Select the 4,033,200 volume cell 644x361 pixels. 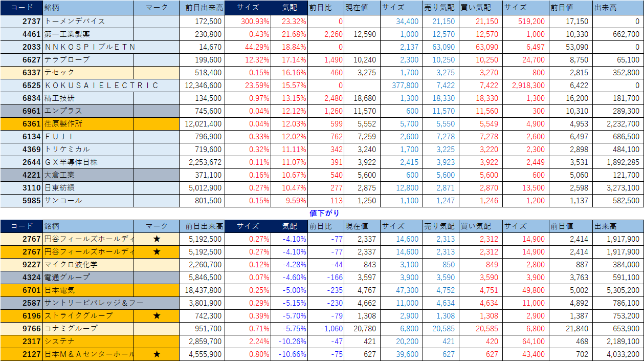(x=618, y=354)
